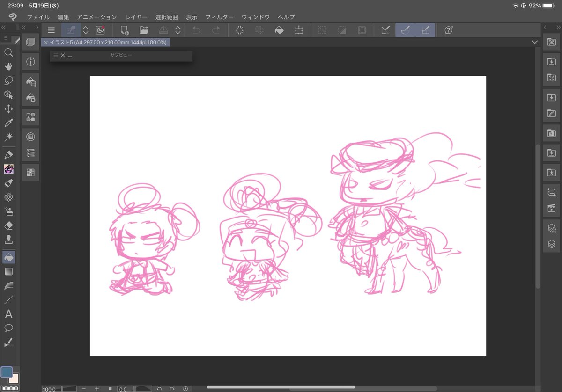Create a new canvas
This screenshot has width=562, height=392.
[125, 30]
